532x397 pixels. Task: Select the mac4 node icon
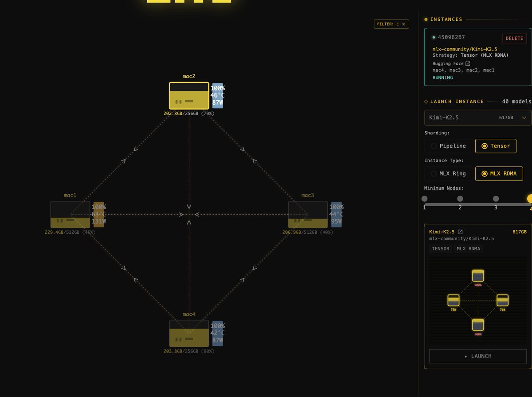(189, 333)
